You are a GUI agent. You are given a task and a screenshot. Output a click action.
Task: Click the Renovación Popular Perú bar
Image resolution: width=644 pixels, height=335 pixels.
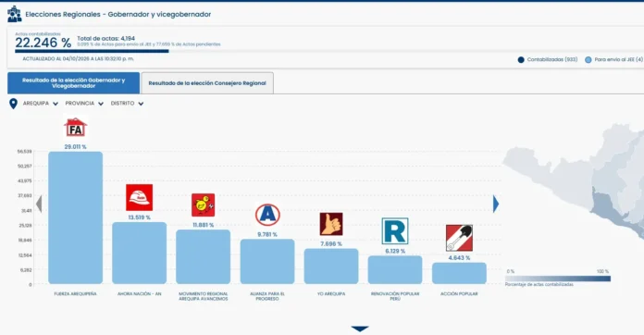pyautogui.click(x=395, y=269)
